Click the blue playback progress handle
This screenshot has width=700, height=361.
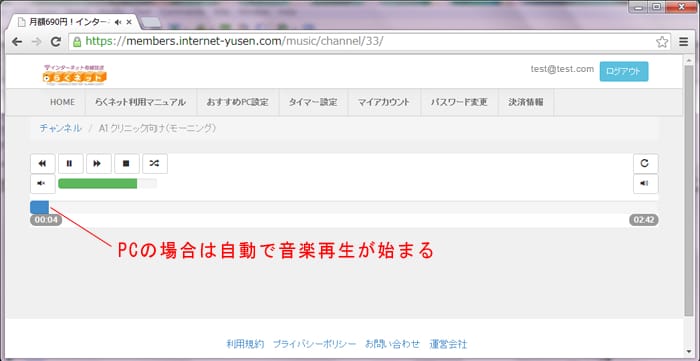pyautogui.click(x=39, y=207)
